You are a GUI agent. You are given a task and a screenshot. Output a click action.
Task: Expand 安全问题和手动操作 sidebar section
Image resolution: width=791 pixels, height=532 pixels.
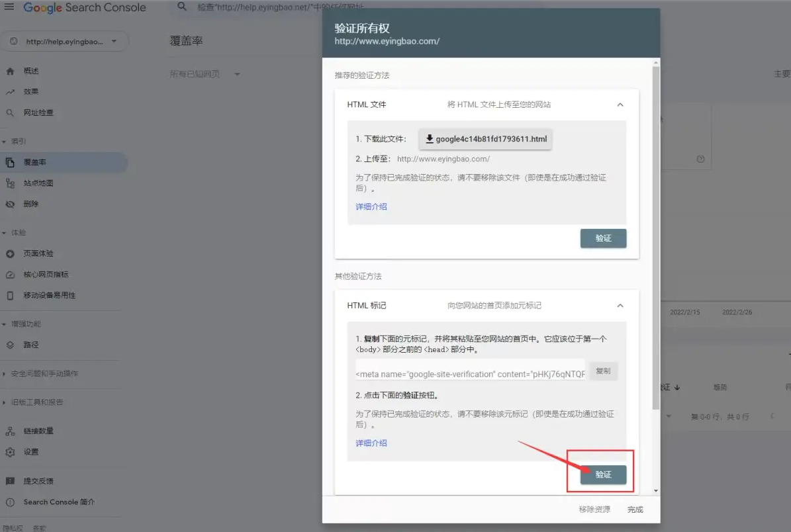point(44,374)
